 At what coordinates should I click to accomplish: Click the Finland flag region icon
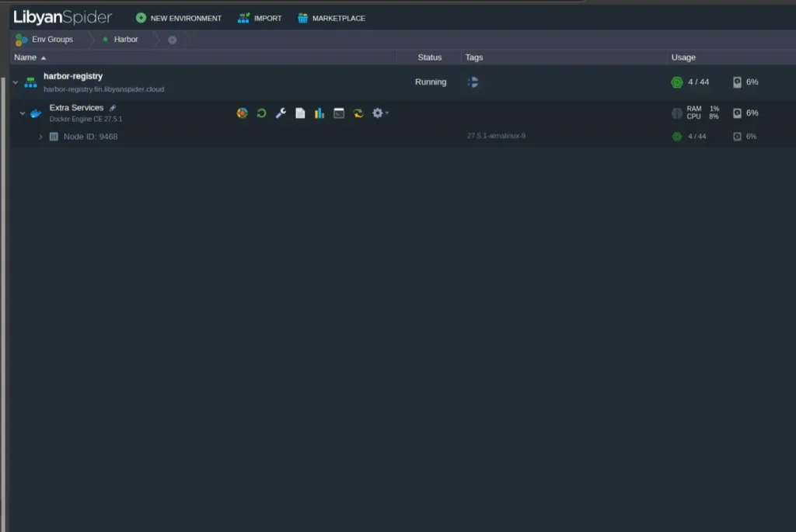[x=473, y=82]
